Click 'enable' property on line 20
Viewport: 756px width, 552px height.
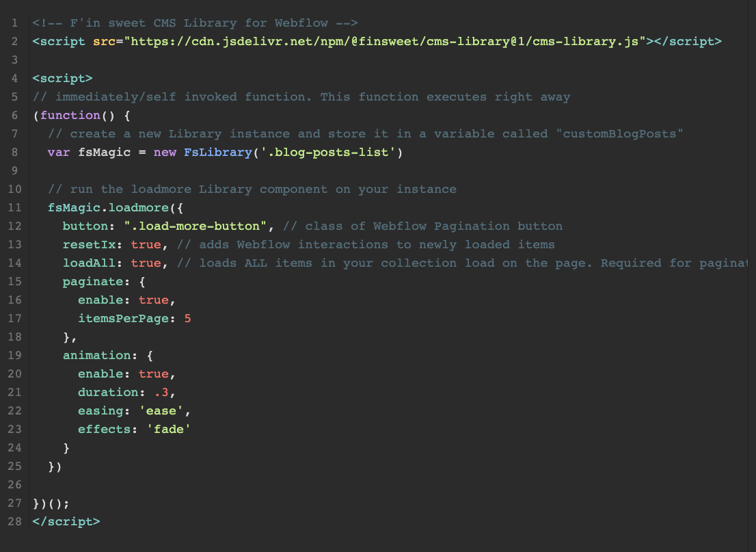tap(100, 374)
